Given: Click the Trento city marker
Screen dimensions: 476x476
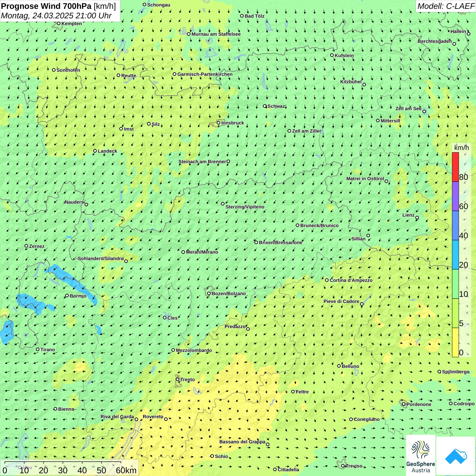Looking at the screenshot, I should click(177, 379).
